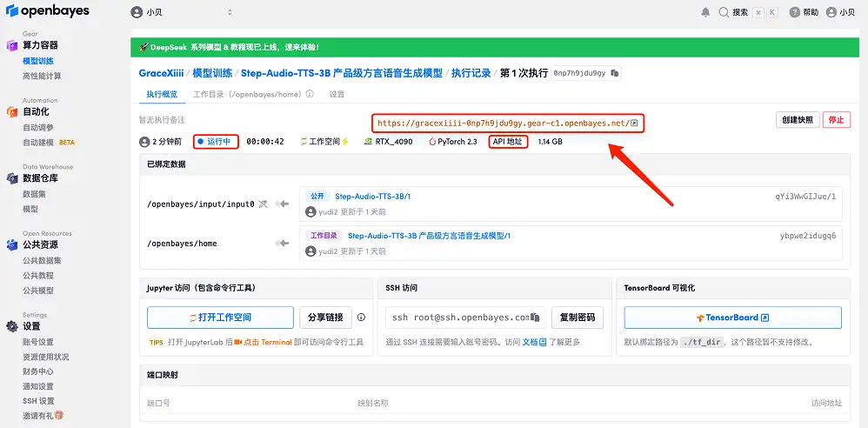Open the 自动化 section icon
The width and height of the screenshot is (868, 428).
click(12, 112)
